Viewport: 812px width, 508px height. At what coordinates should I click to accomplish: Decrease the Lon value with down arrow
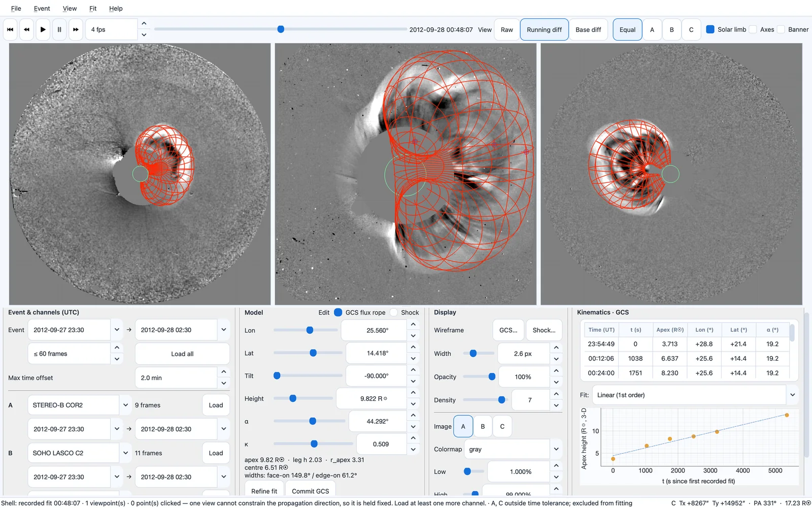pos(413,336)
